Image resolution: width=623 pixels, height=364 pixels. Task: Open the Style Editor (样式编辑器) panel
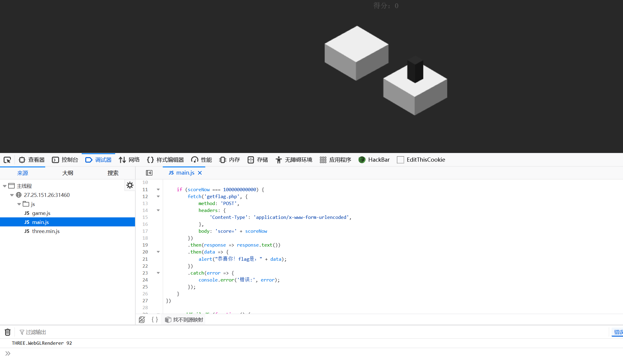point(165,160)
